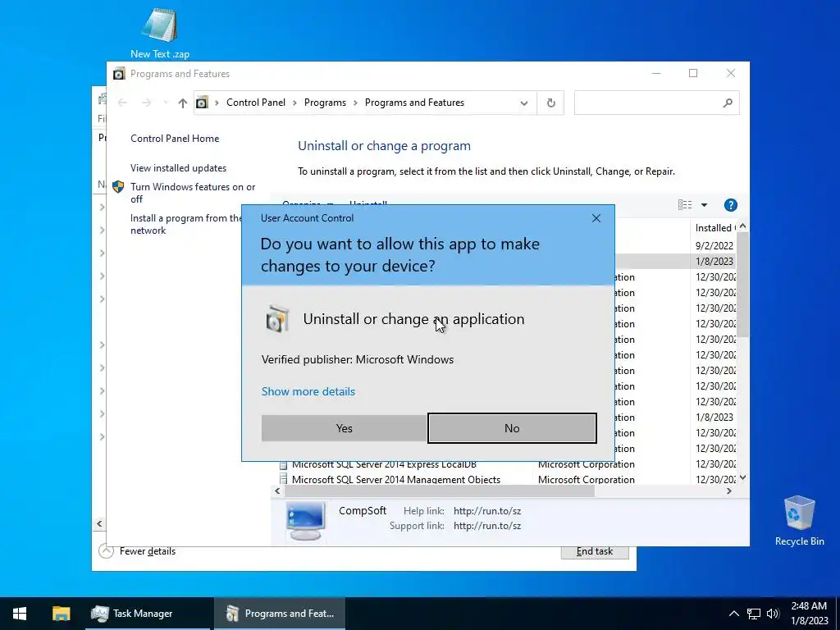The height and width of the screenshot is (630, 840).
Task: Click the horizontal scrollbar right arrow
Action: (728, 491)
